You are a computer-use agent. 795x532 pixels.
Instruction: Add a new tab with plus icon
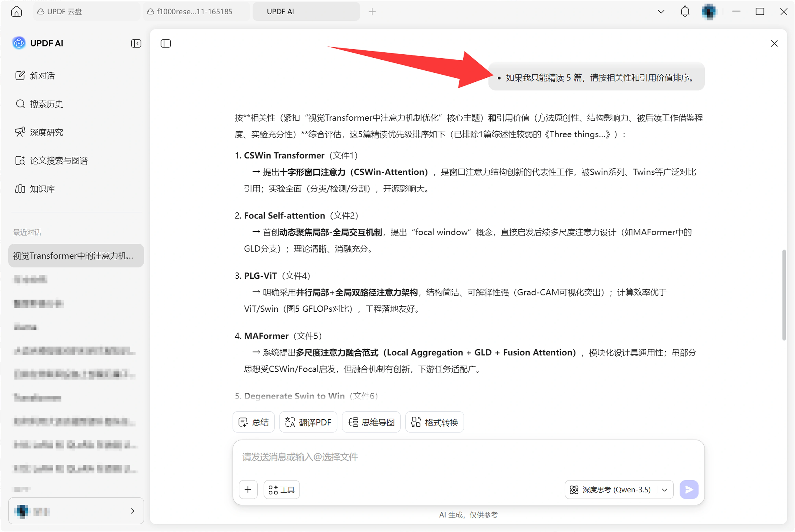click(372, 12)
